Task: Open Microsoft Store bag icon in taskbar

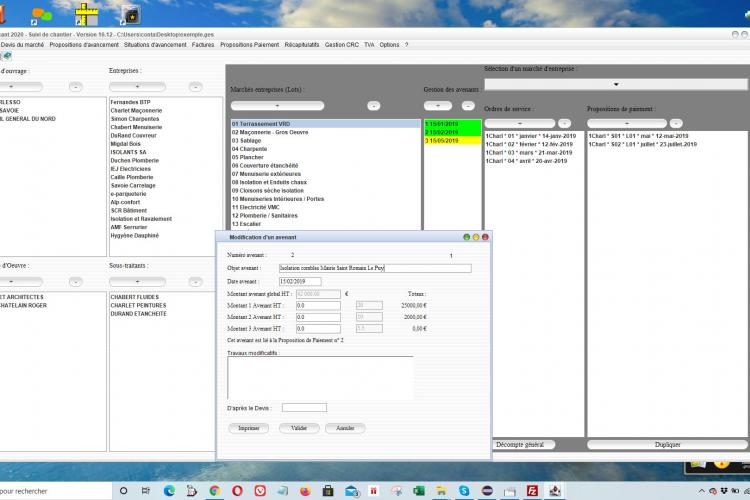Action: [x=328, y=490]
